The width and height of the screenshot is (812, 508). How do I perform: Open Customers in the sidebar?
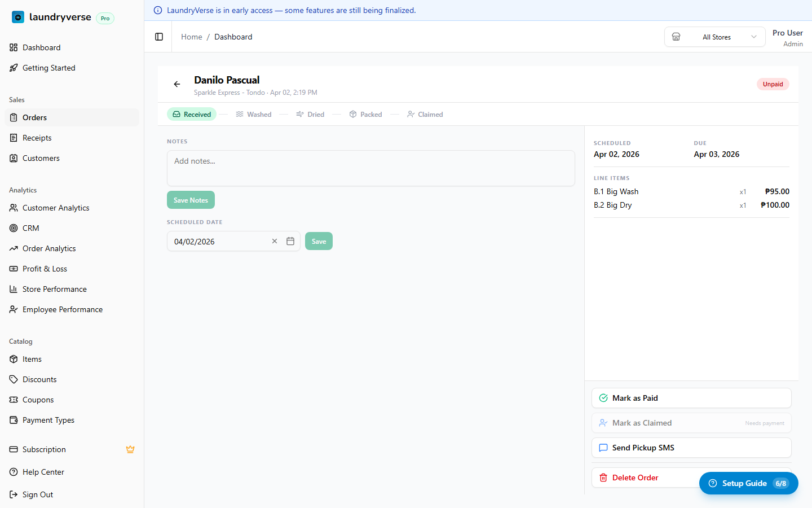pyautogui.click(x=41, y=158)
